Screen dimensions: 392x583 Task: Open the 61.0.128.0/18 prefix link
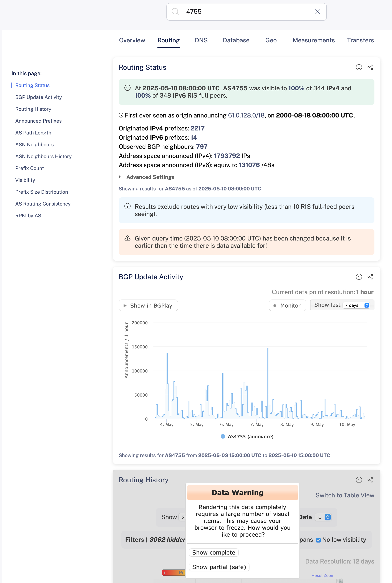pyautogui.click(x=246, y=115)
